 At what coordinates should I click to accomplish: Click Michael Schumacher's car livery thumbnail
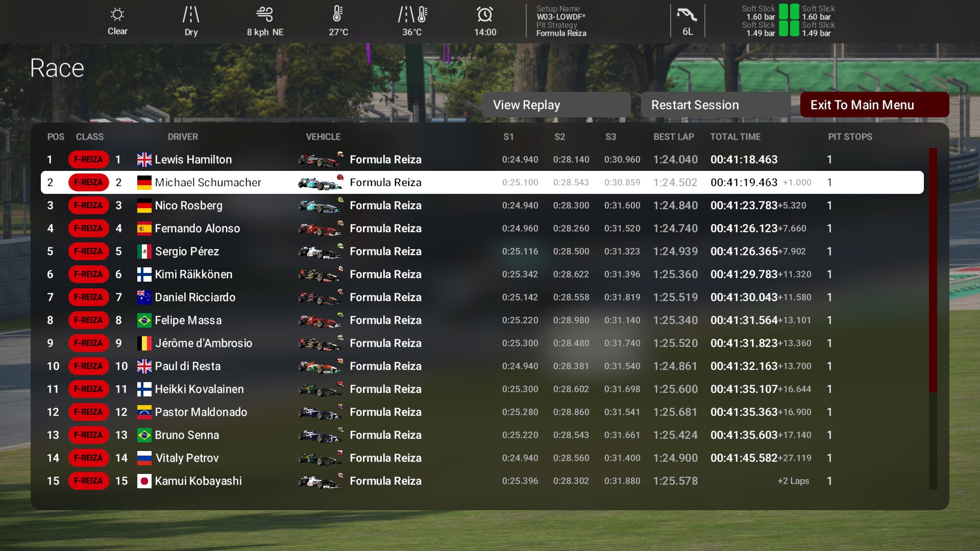point(321,183)
